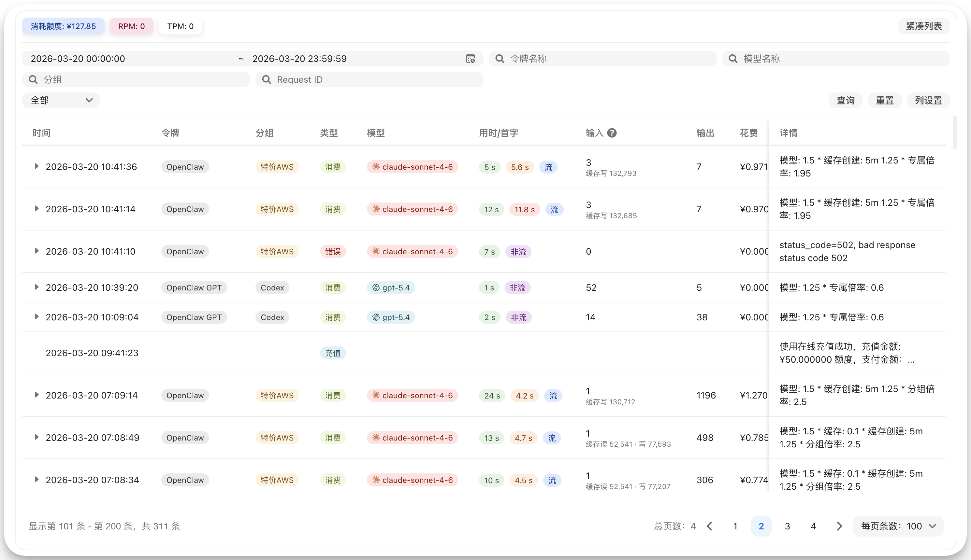
Task: Click 流 stream tag in 07:08:34 row
Action: point(552,480)
